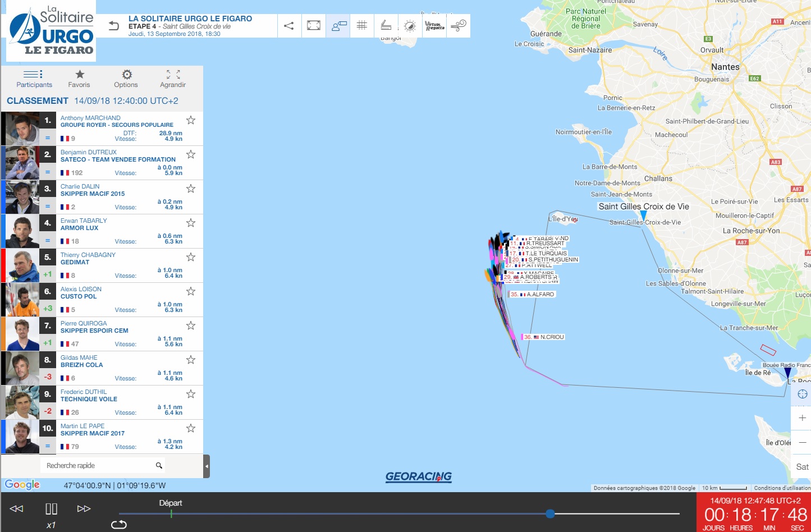Viewport: 811px width, 532px height.
Task: Click the loop replay icon
Action: [x=119, y=524]
